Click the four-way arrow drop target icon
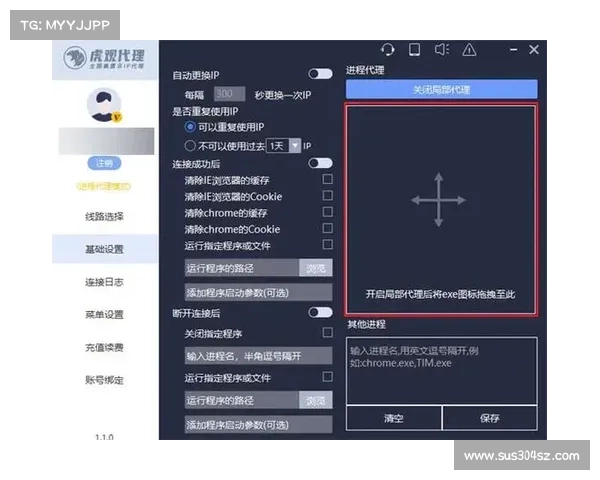This screenshot has width=600, height=480. point(439,199)
